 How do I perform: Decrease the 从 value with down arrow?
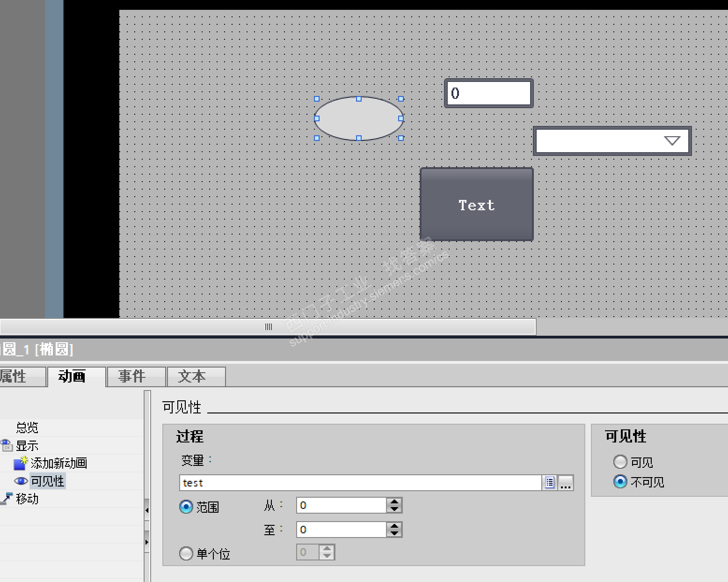pos(394,508)
